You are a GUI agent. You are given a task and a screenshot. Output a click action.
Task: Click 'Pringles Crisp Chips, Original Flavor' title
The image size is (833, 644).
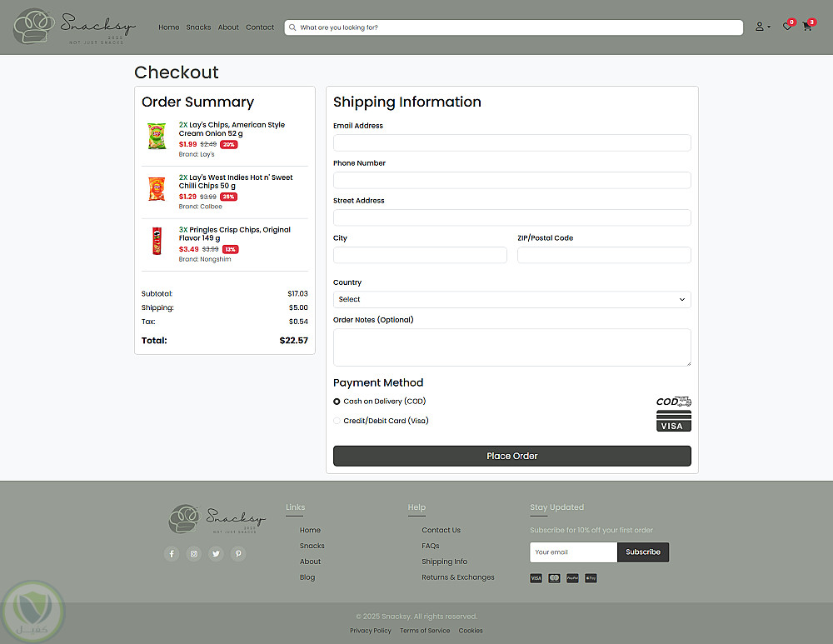tap(234, 234)
